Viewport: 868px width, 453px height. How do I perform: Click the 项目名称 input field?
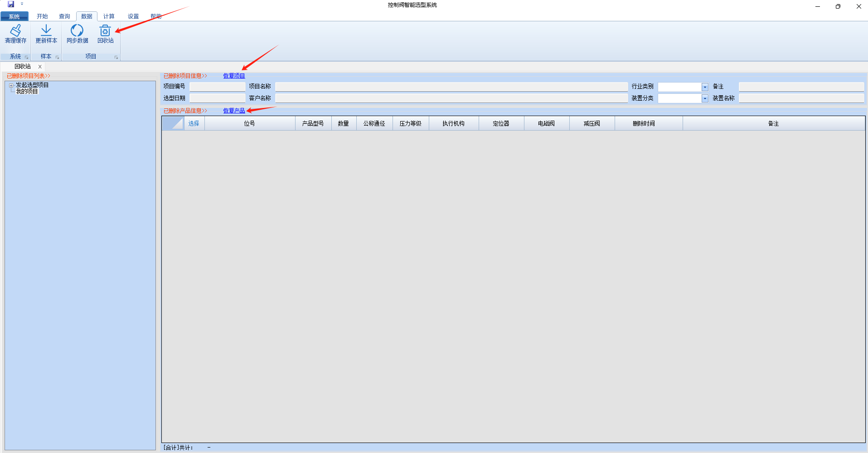click(x=451, y=87)
